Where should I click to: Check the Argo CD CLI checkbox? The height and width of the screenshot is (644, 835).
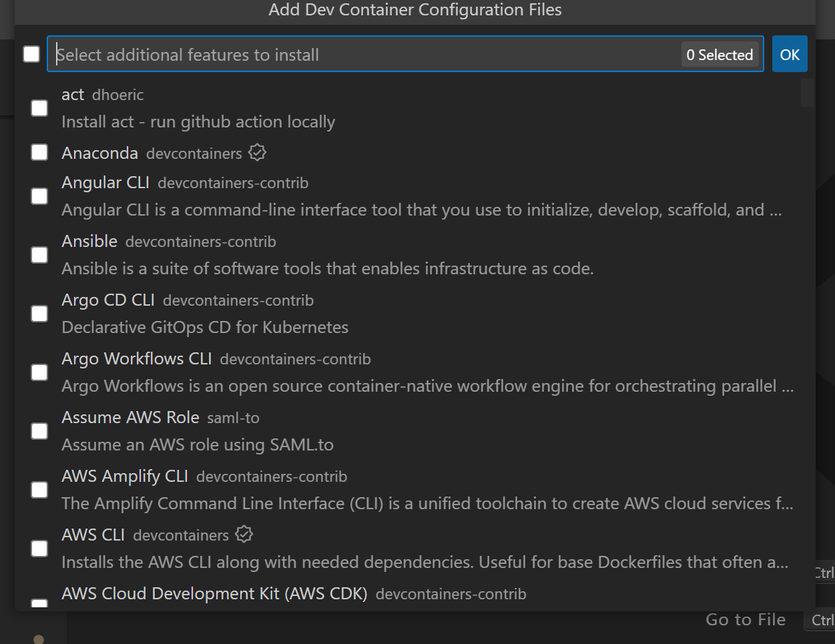tap(39, 313)
